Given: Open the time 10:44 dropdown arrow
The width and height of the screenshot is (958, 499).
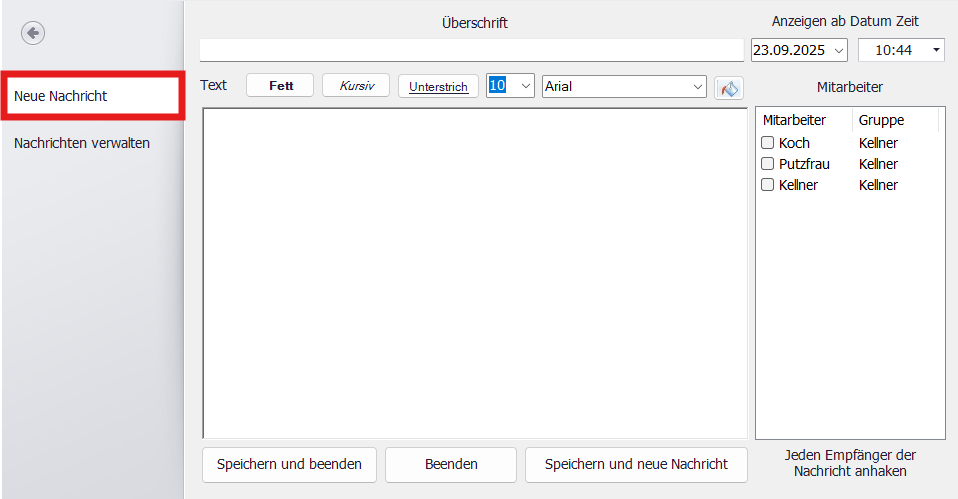Looking at the screenshot, I should point(936,50).
